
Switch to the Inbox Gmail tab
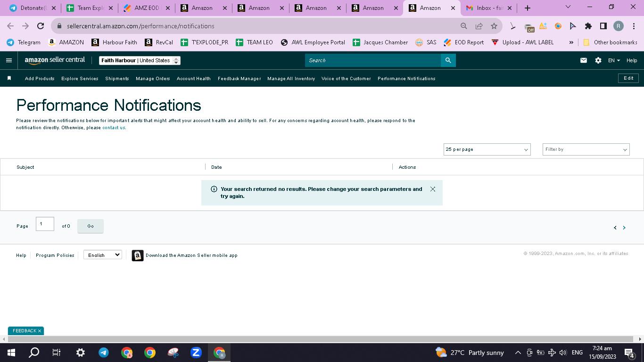point(488,8)
